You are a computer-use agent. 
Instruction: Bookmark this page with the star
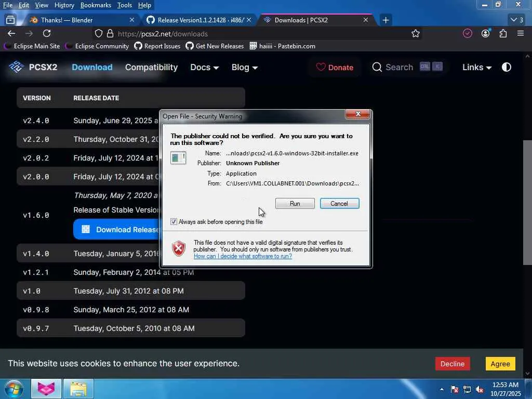tap(415, 34)
